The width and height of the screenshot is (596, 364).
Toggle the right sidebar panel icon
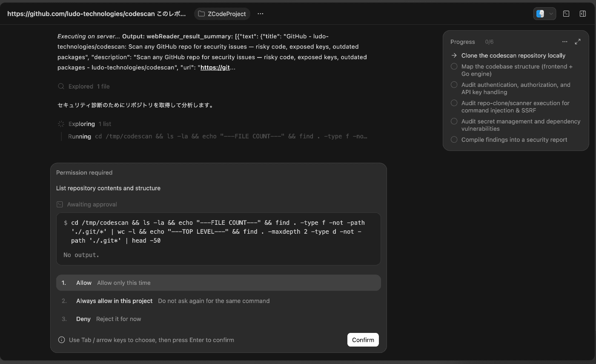(x=583, y=14)
